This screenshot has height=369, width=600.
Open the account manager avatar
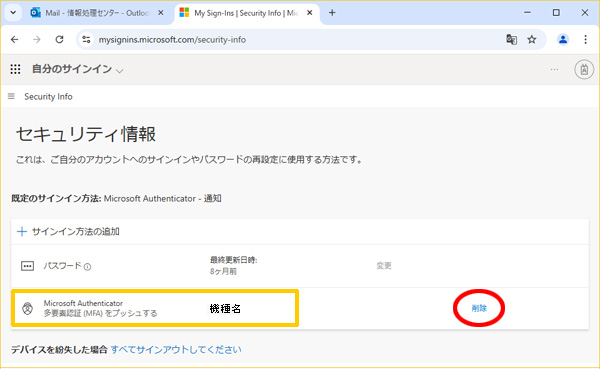click(584, 69)
